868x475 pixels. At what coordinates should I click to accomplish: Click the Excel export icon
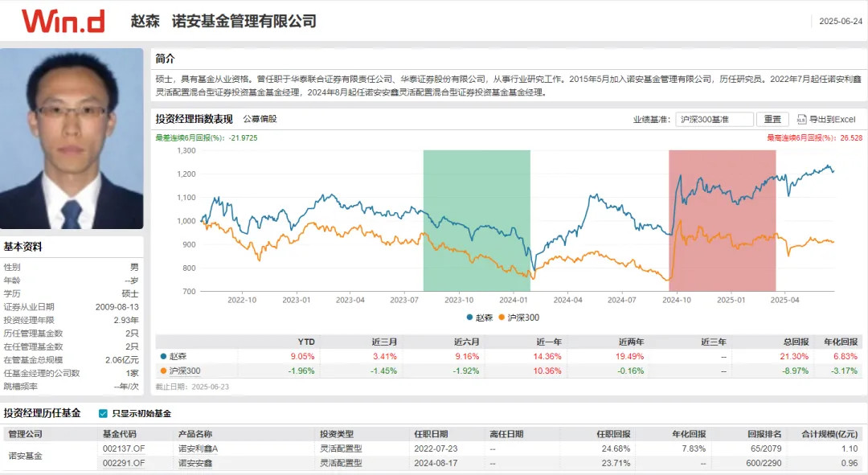pos(801,119)
